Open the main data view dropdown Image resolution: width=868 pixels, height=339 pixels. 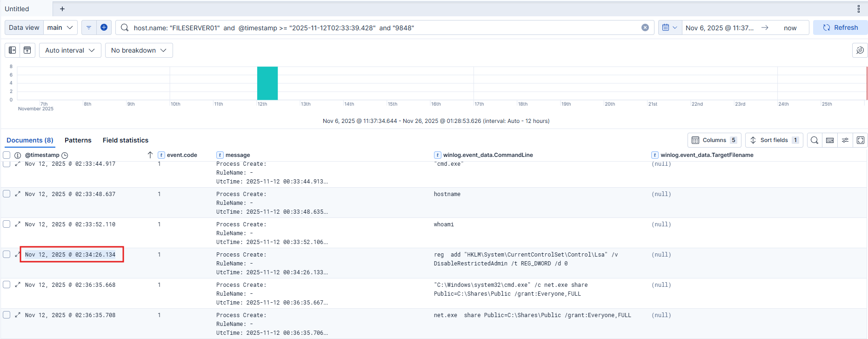(60, 27)
